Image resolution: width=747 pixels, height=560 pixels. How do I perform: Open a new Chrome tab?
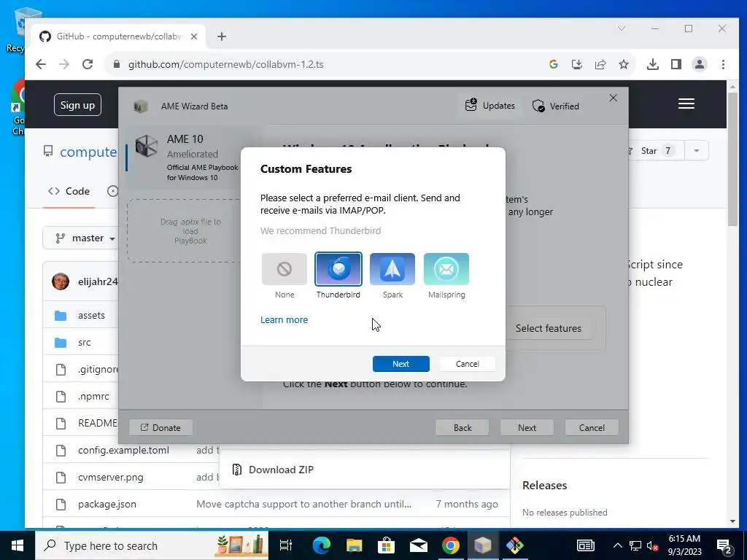(222, 36)
